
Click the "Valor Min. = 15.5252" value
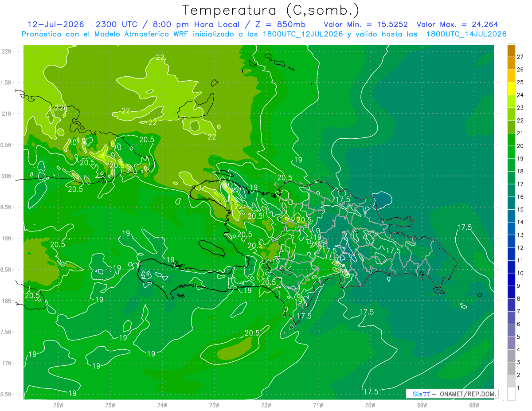(366, 24)
